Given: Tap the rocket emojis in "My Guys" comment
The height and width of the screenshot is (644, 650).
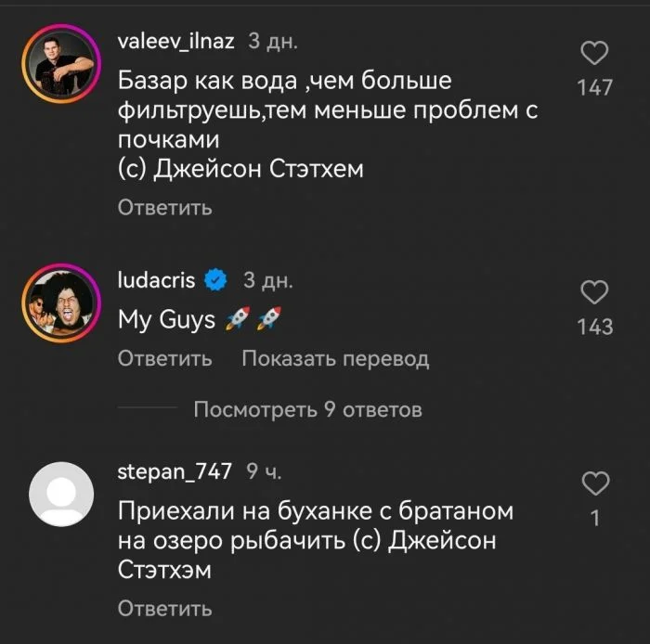Looking at the screenshot, I should [x=253, y=320].
